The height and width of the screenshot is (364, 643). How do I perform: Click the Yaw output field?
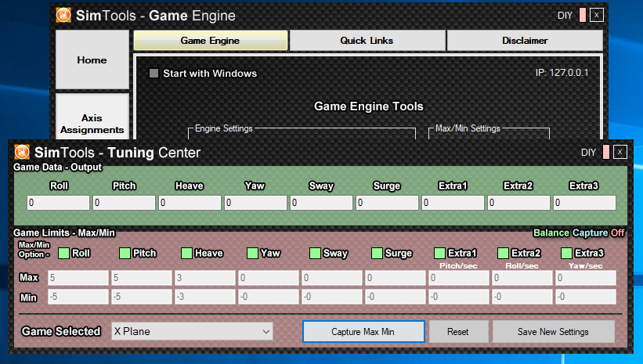point(255,203)
